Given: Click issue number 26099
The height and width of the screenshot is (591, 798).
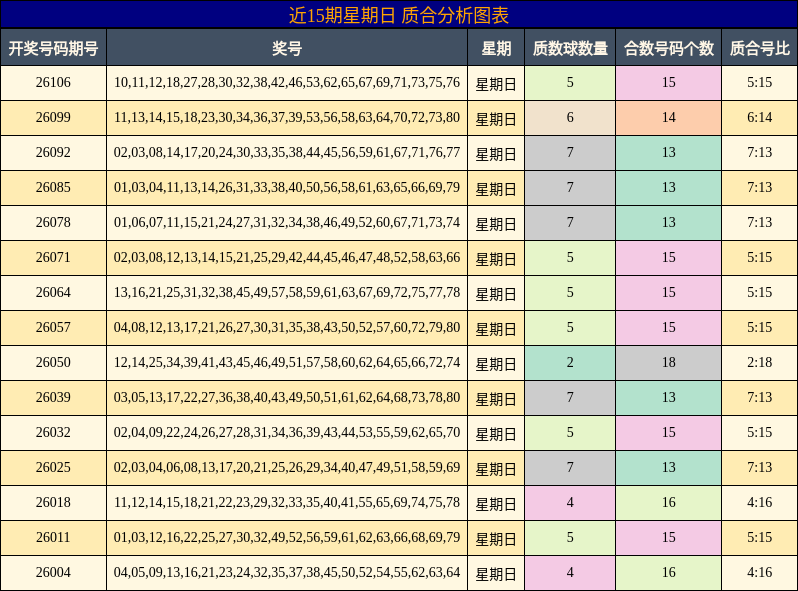Looking at the screenshot, I should coord(53,118).
